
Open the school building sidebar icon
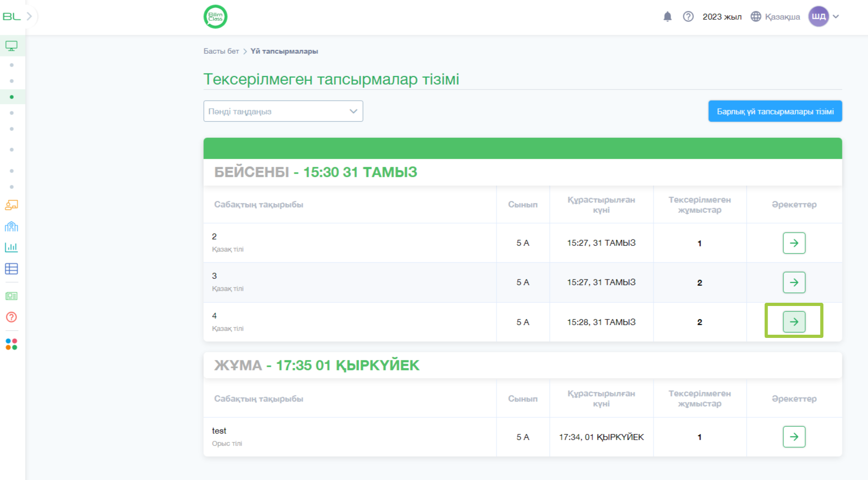(11, 227)
